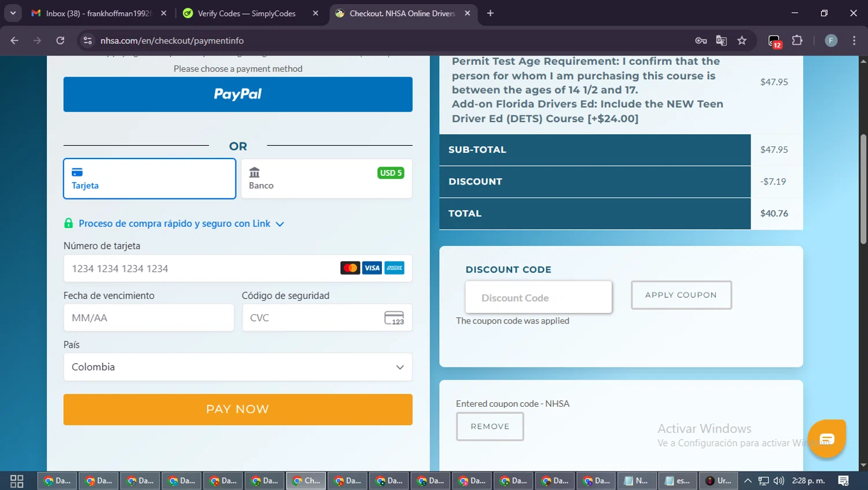Open the clock showing 2:28 p. m.
The image size is (868, 490).
[x=808, y=481]
